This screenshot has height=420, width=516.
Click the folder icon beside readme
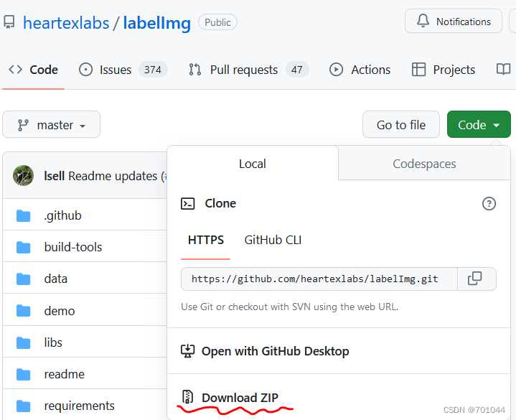point(24,374)
